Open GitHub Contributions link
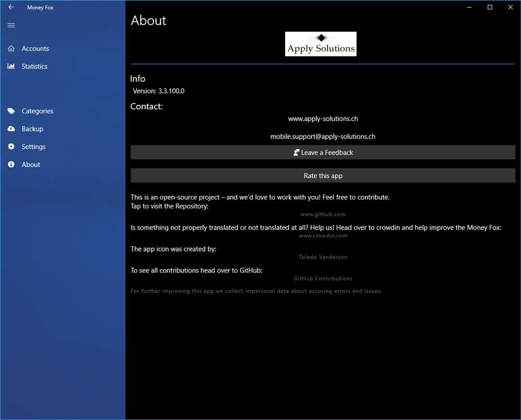Screen dimensions: 521x420 (x=323, y=278)
